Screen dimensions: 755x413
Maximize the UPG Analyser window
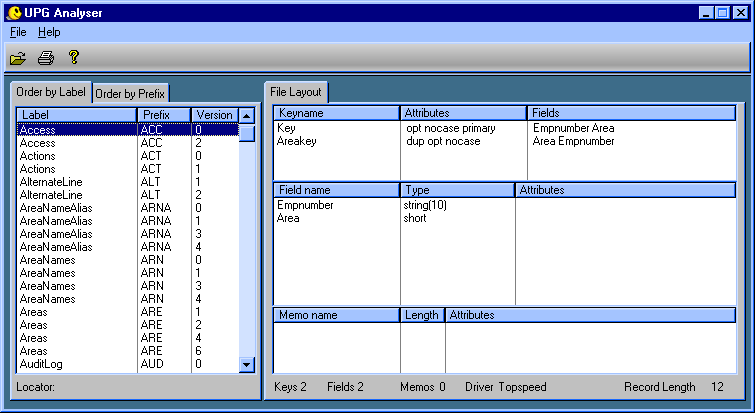tap(723, 13)
